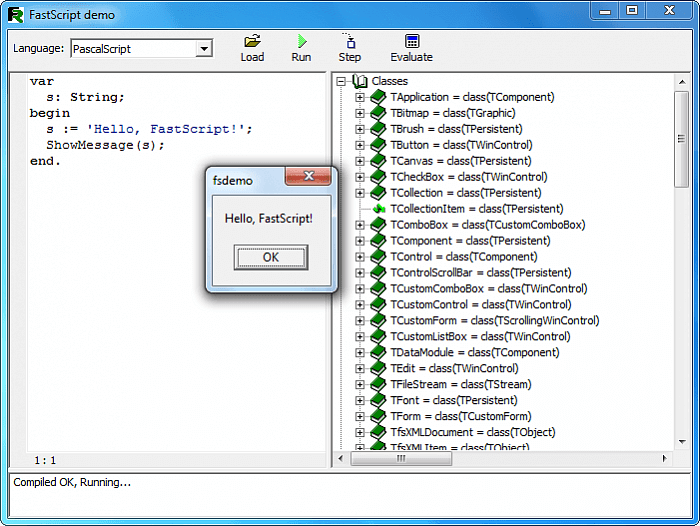Click the FastScript demo app icon in title bar

16,15
